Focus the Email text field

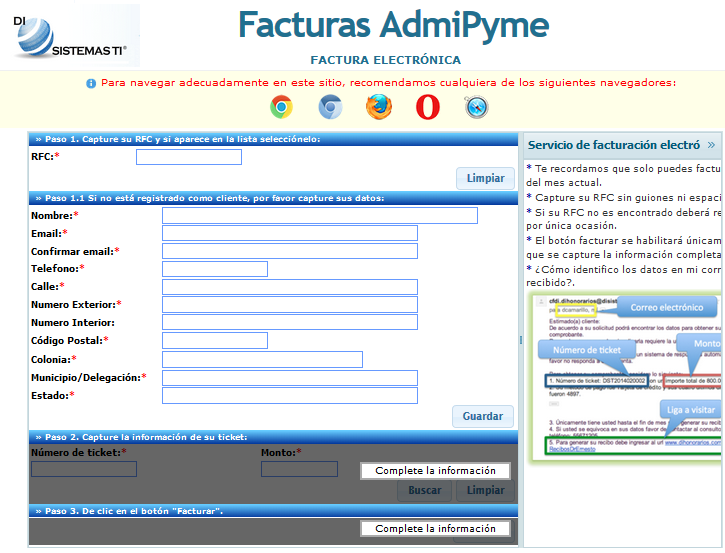coord(290,233)
